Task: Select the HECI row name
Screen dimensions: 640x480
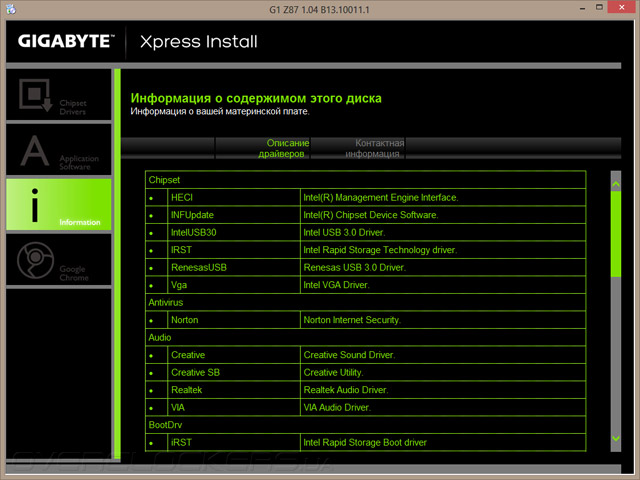Action: click(182, 198)
